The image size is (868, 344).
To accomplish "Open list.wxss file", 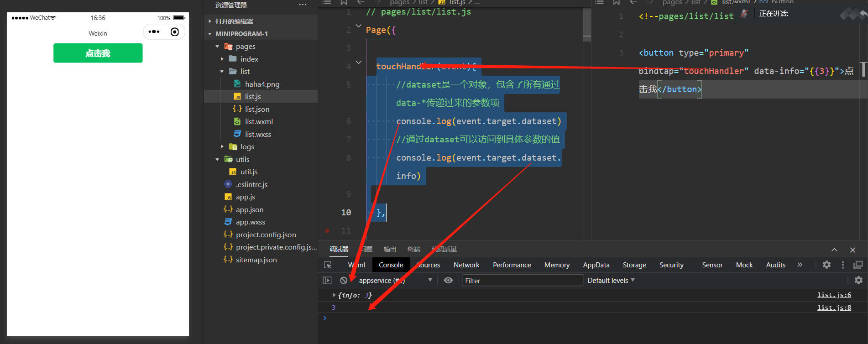I will [258, 134].
